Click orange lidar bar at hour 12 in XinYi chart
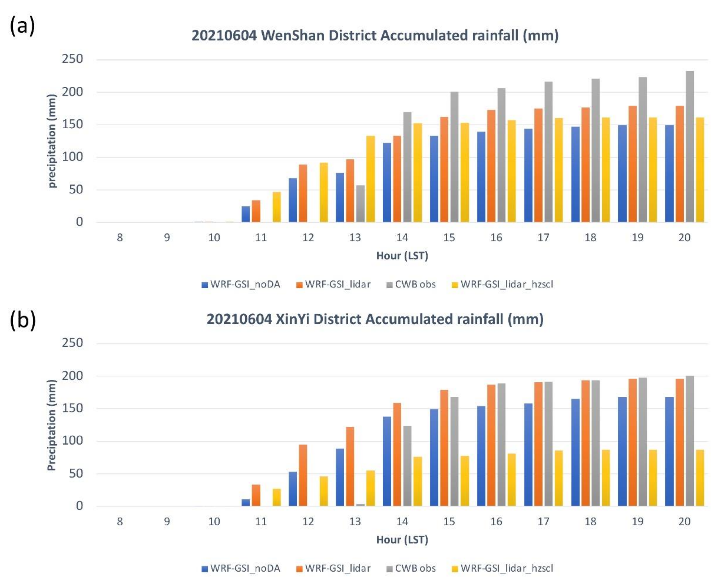 [x=303, y=475]
